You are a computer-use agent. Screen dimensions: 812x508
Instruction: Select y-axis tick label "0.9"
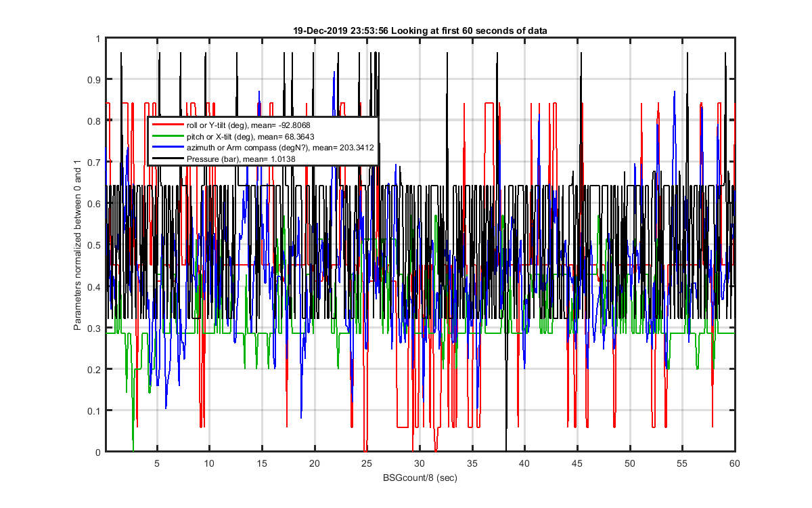94,81
